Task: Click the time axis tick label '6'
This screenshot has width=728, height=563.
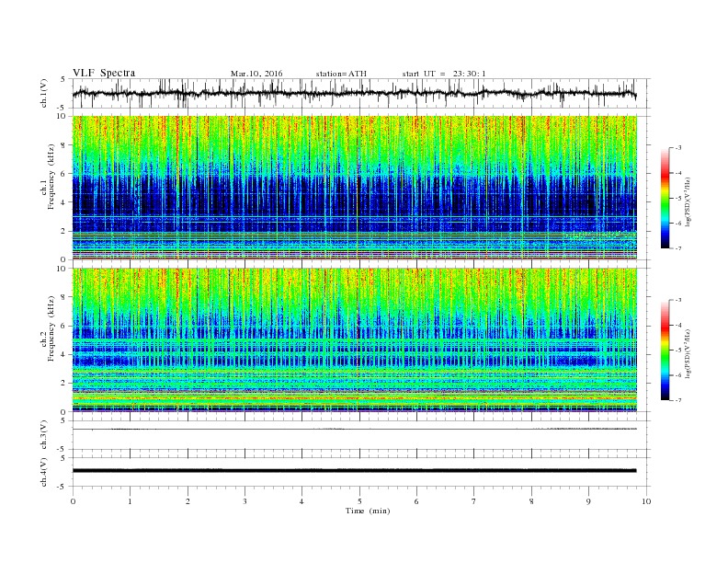Action: (x=416, y=501)
